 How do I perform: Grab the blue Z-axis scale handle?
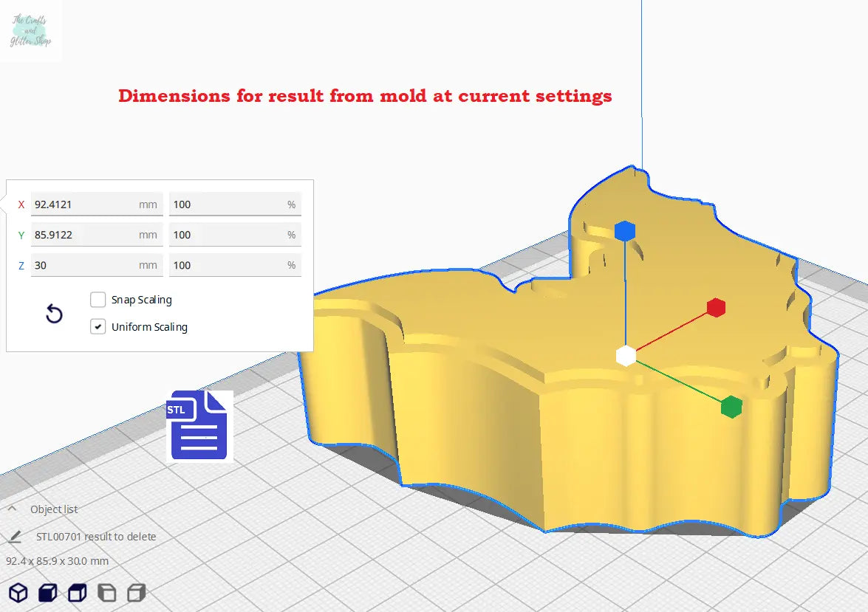pos(625,231)
